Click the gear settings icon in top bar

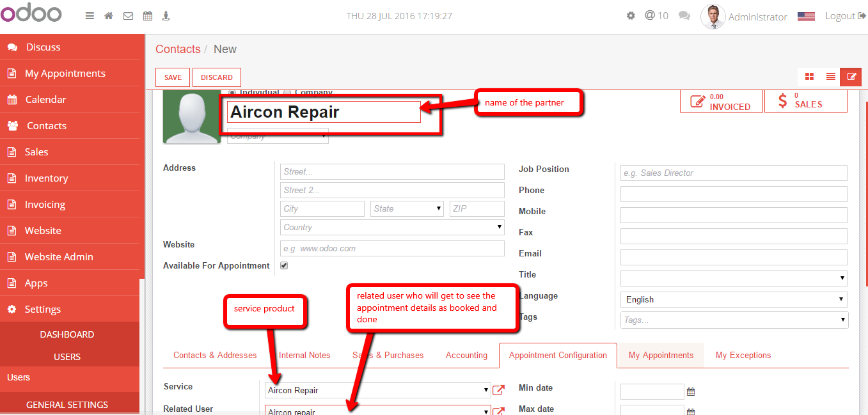point(631,16)
